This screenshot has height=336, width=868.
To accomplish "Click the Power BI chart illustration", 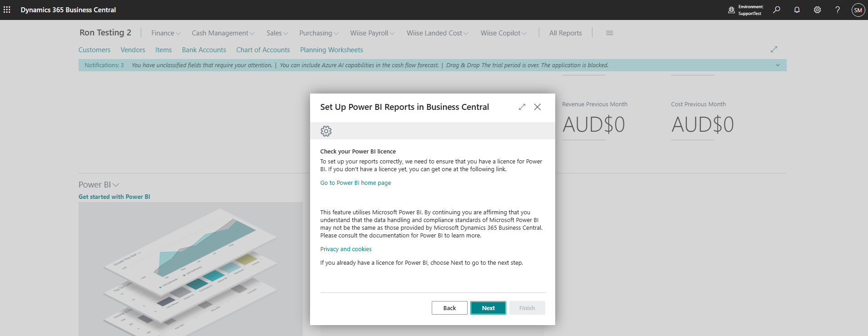I will 191,269.
